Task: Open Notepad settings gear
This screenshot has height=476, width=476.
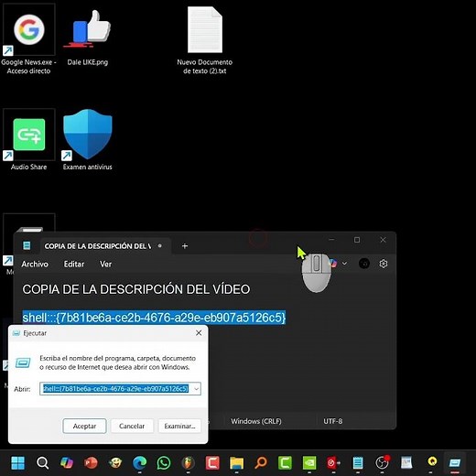Action: pos(384,264)
